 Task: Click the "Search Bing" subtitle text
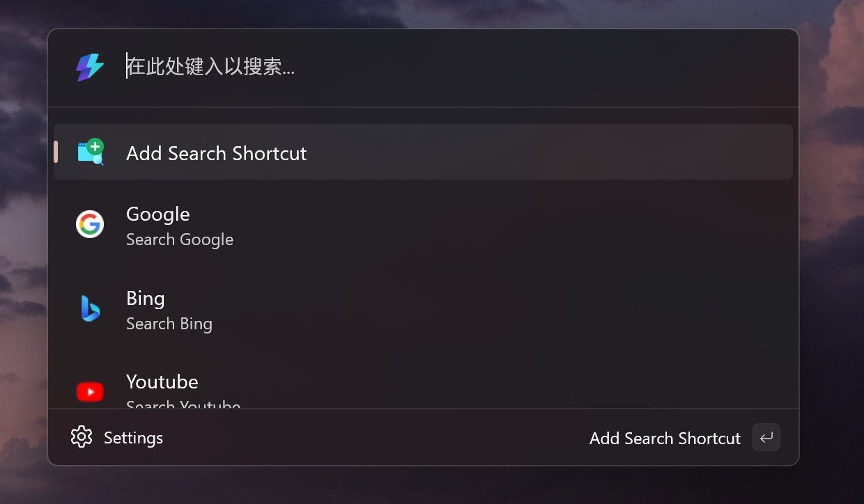coord(169,324)
